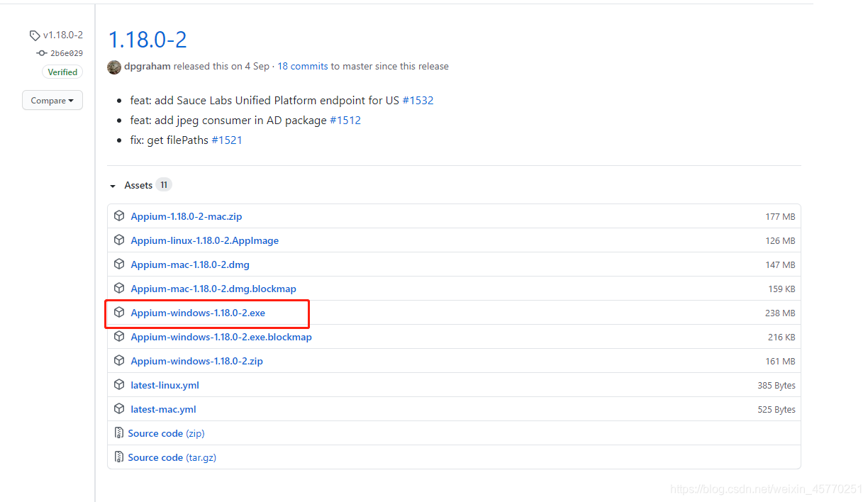Image resolution: width=868 pixels, height=502 pixels.
Task: Click the 126 MB file size
Action: [x=780, y=240]
